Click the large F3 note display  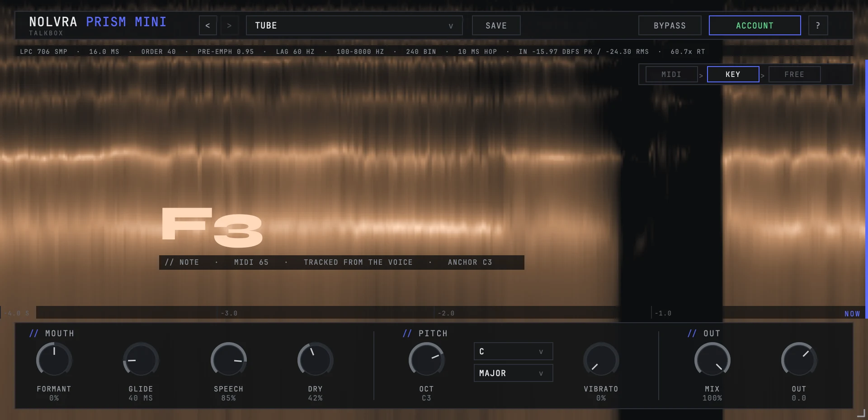(212, 228)
